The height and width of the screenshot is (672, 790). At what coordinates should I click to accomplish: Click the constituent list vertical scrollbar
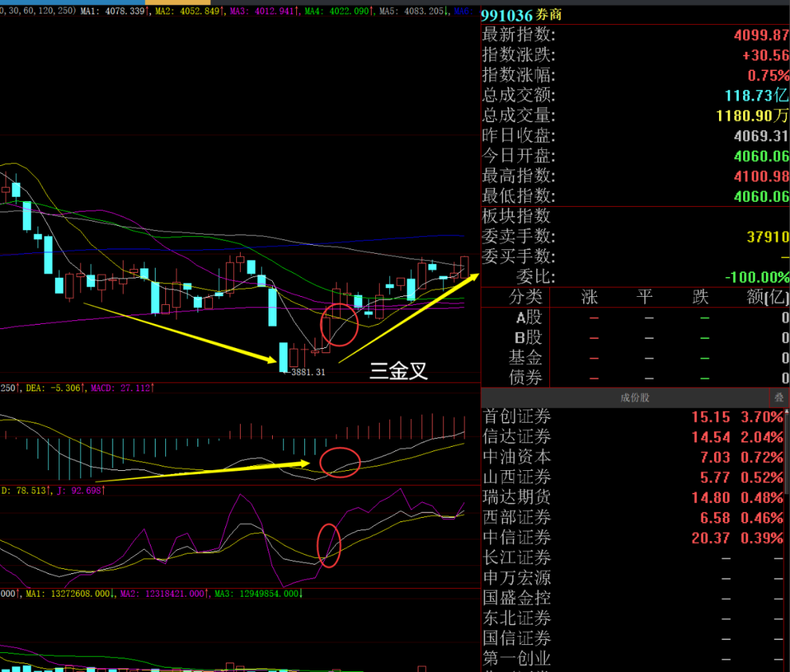click(x=787, y=539)
